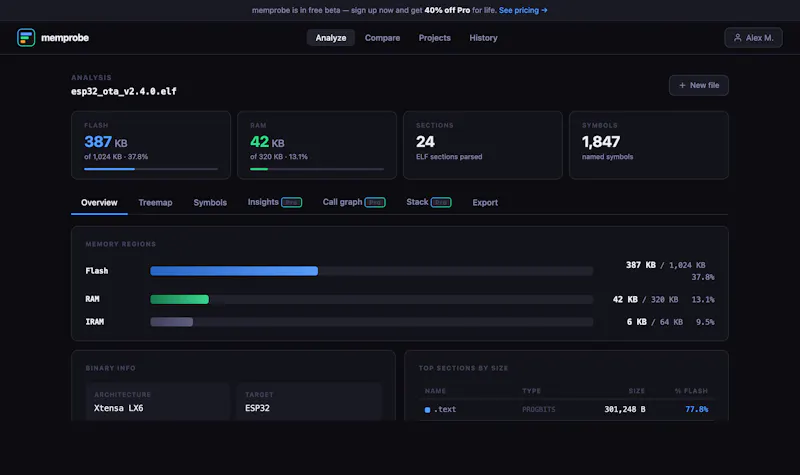Click the Pro badge next to Insights
This screenshot has height=475, width=800.
291,203
